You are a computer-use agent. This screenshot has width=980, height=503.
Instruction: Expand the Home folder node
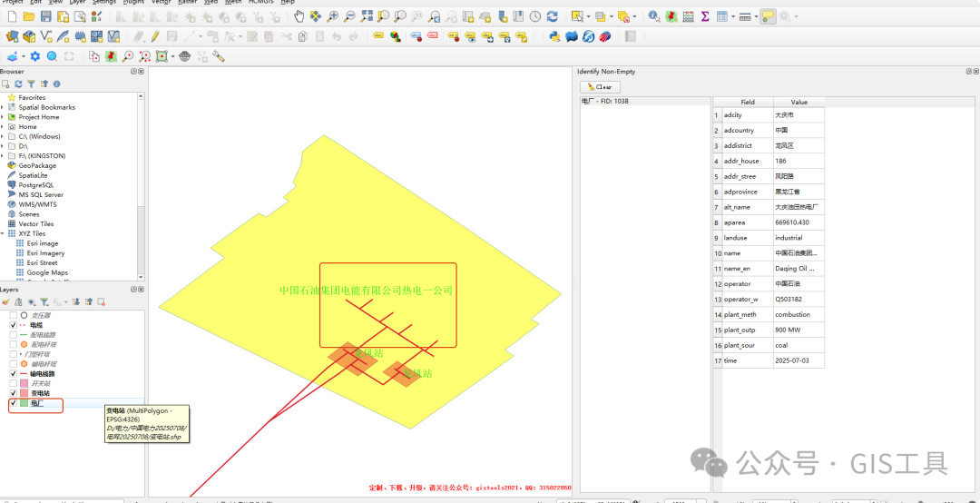[3, 126]
